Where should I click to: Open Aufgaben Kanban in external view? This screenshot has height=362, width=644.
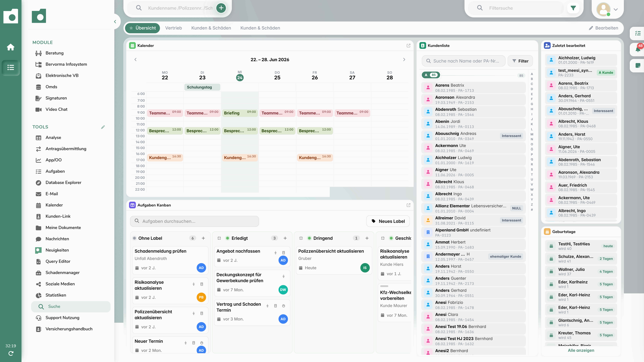[x=409, y=205]
